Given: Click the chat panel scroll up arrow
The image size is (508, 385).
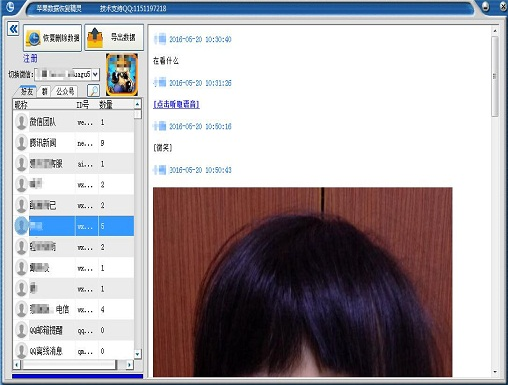Looking at the screenshot, I should click(495, 31).
